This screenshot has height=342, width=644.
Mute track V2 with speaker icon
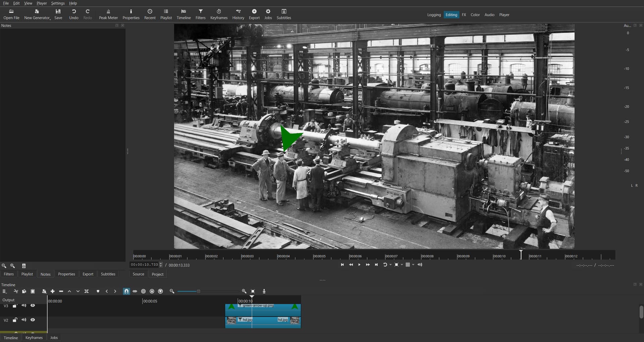click(24, 320)
